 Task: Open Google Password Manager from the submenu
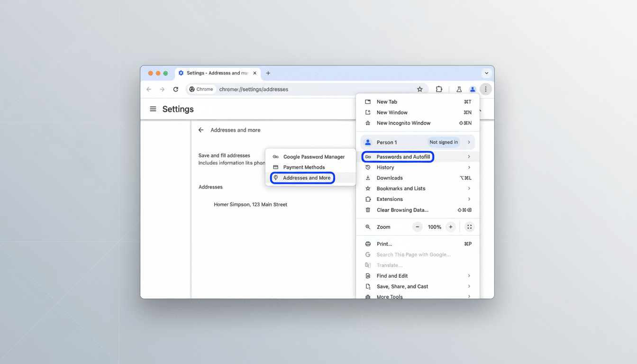coord(314,156)
